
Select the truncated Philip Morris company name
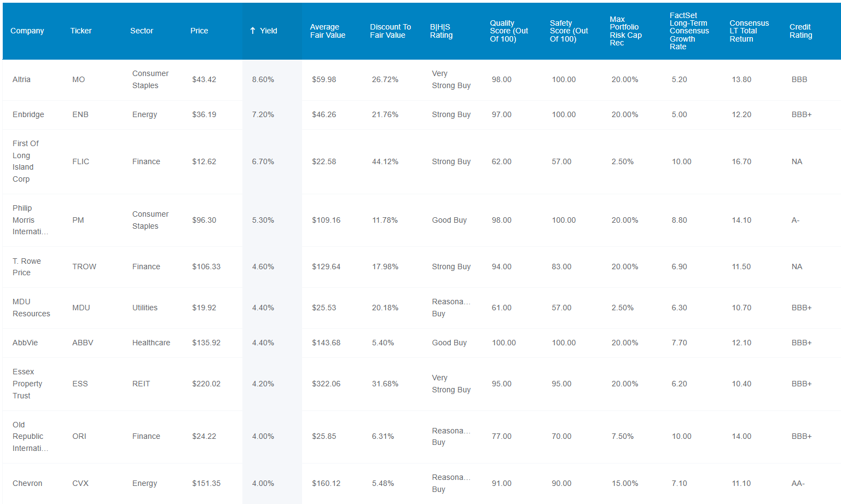tap(30, 220)
